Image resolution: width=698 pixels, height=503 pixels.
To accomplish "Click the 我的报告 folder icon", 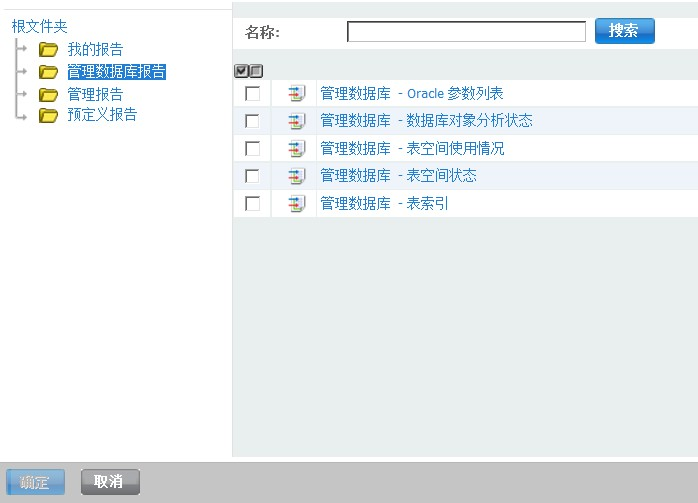I will click(x=48, y=49).
